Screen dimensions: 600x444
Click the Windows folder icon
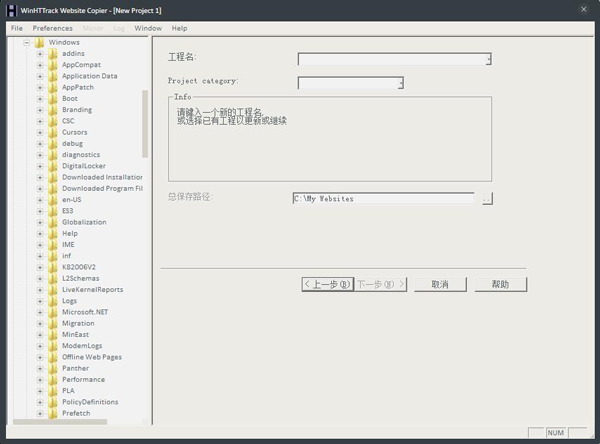click(39, 42)
